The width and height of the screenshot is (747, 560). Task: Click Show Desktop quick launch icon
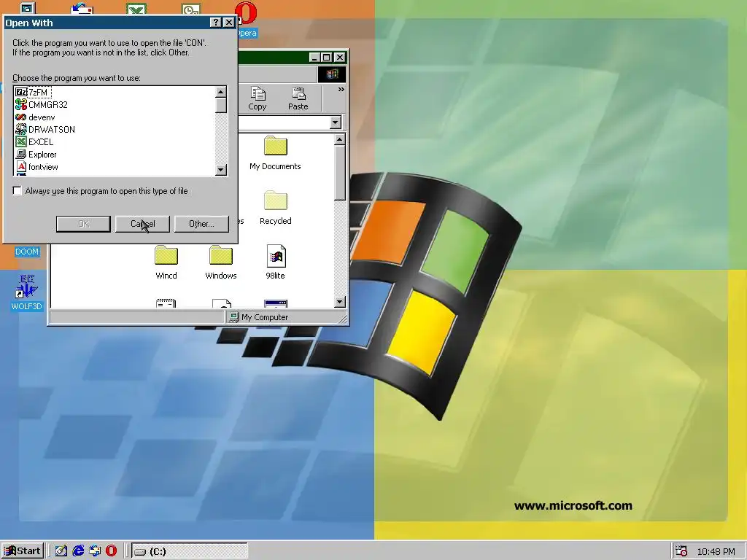61,551
